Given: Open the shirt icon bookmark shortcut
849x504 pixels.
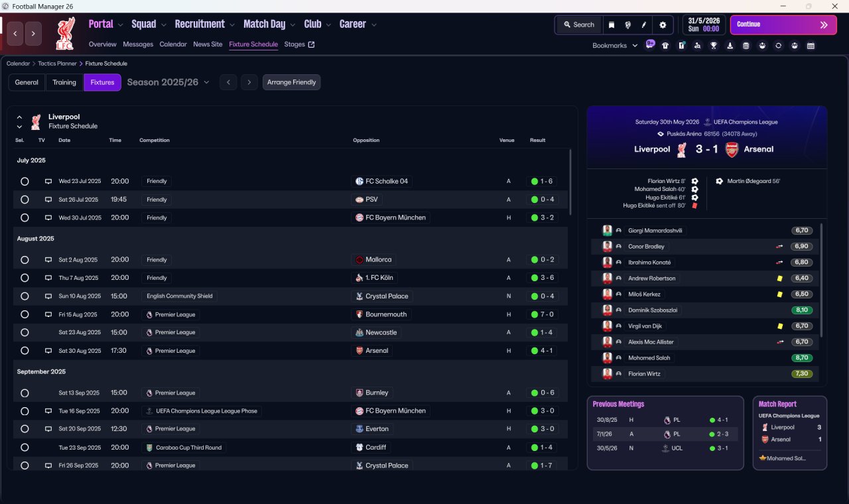Looking at the screenshot, I should coord(665,46).
